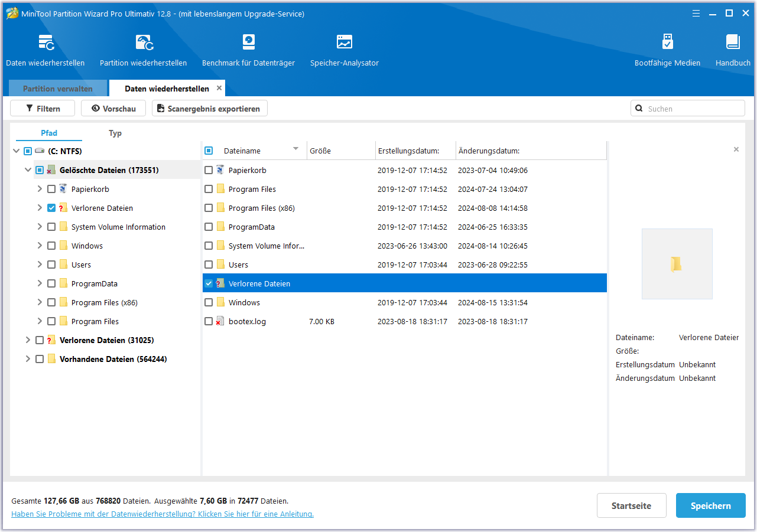Viewport: 757px width, 532px height.
Task: Click the Speichern button
Action: [x=711, y=505]
